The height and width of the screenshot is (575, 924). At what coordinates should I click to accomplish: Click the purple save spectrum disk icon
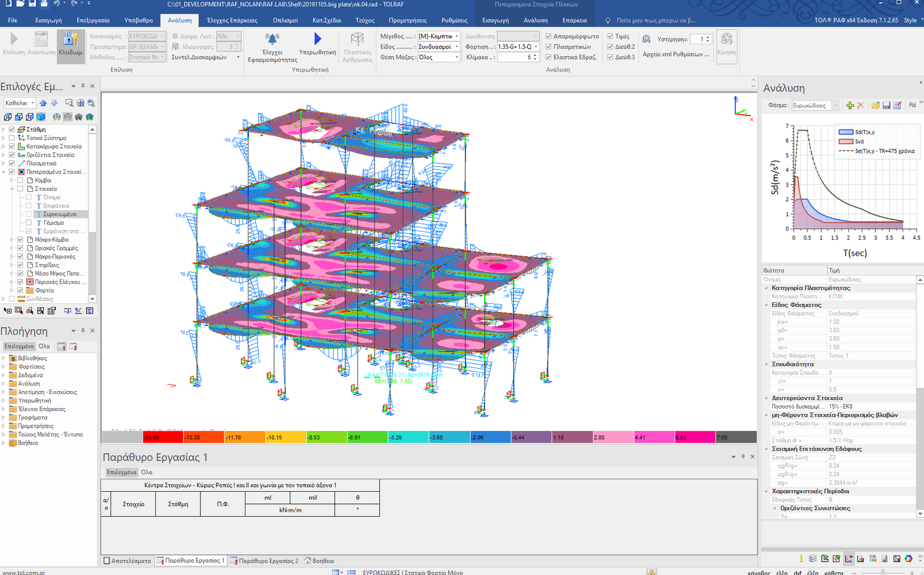(886, 105)
